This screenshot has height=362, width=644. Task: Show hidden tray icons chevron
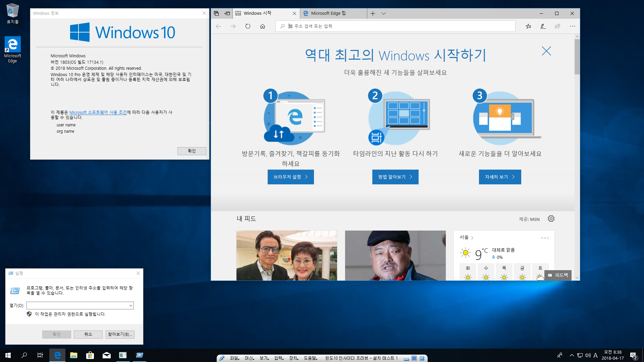point(572,355)
